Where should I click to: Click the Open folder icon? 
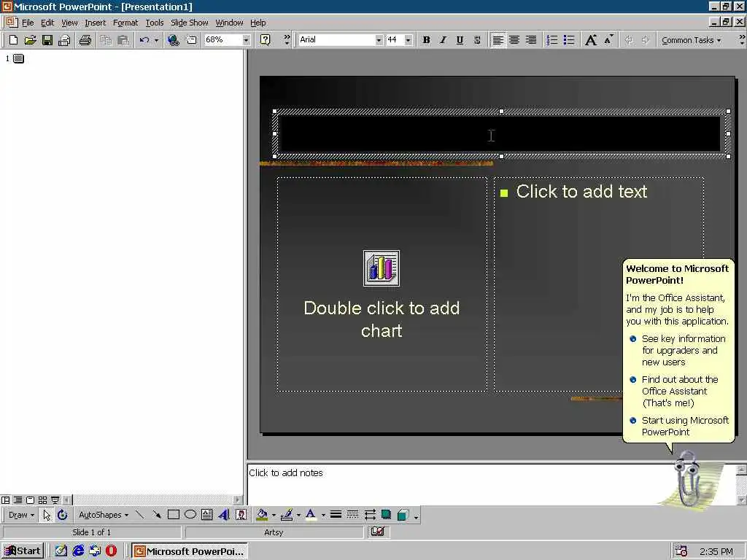tap(30, 40)
